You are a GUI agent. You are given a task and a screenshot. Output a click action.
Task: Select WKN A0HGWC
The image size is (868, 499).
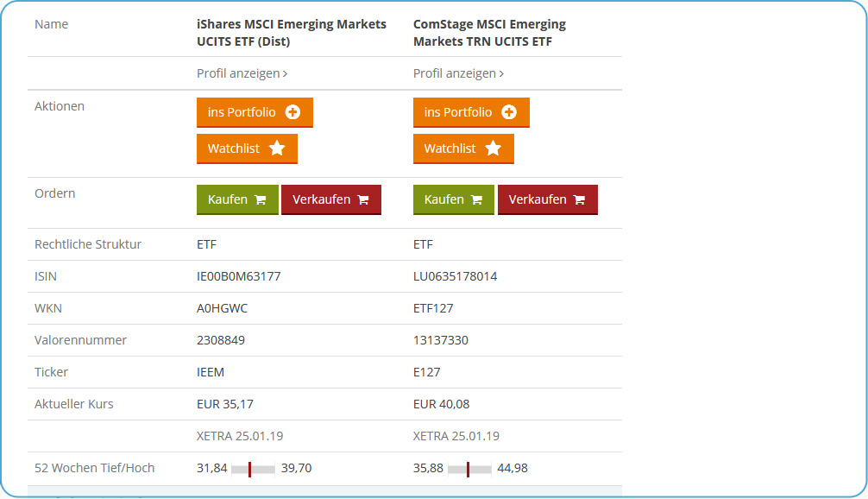coord(222,308)
